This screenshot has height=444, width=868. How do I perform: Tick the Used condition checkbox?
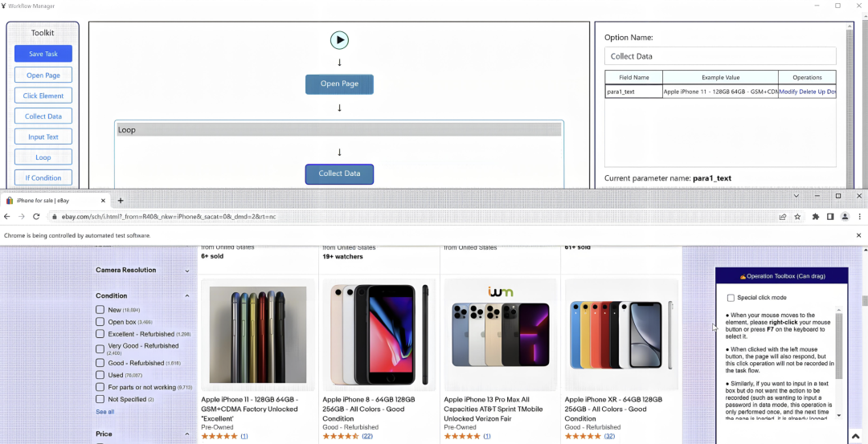100,375
